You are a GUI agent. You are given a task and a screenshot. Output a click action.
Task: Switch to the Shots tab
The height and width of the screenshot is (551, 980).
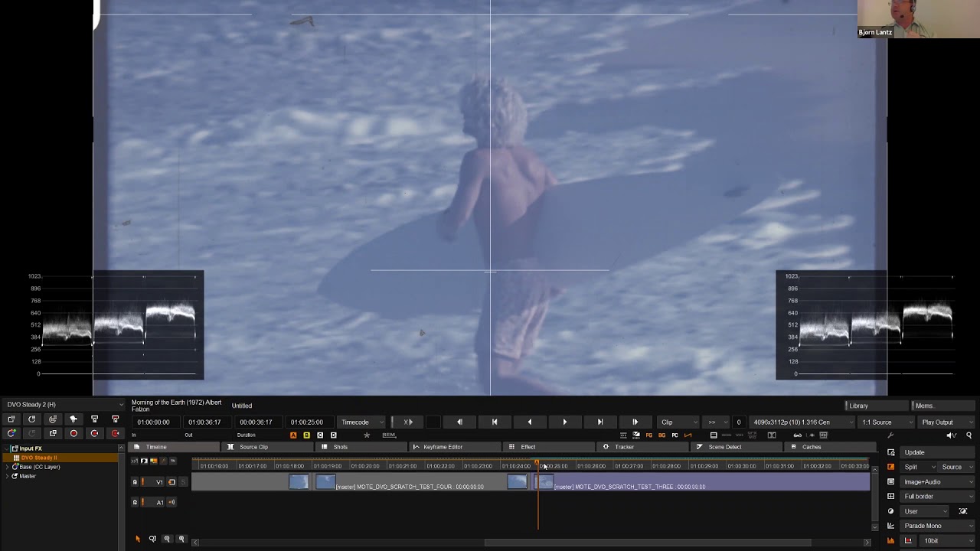click(361, 447)
